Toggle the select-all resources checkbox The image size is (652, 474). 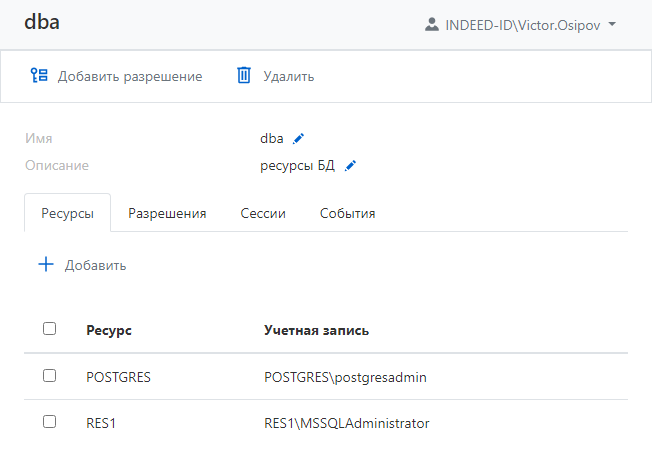[50, 329]
